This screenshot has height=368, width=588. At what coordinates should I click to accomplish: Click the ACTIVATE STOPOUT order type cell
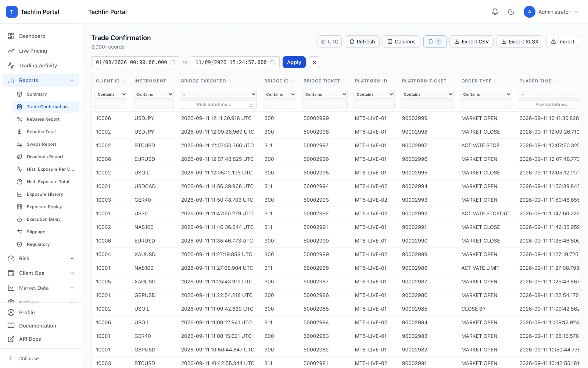tap(486, 213)
